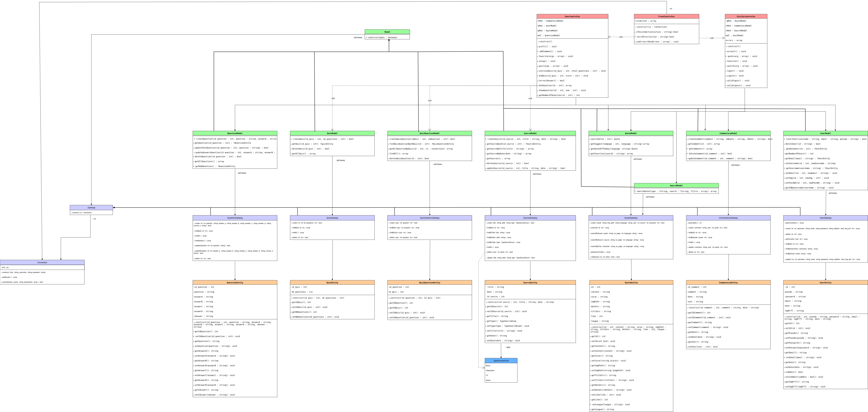Select the QuoteGateway class header
This screenshot has height=412, width=868.
(x=631, y=218)
